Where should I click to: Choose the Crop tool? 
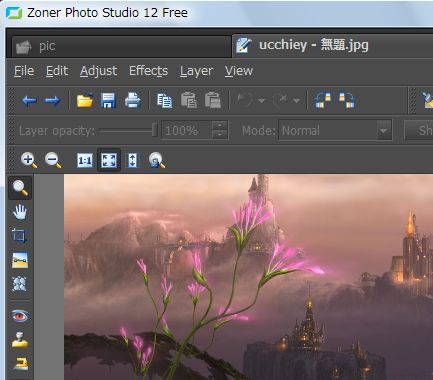click(x=19, y=236)
